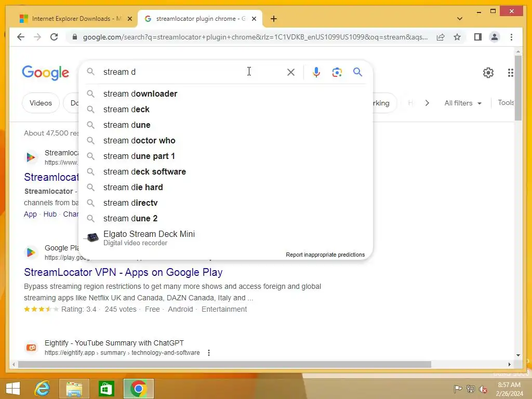Image resolution: width=532 pixels, height=399 pixels.
Task: Filter results by Videos
Action: coord(41,103)
